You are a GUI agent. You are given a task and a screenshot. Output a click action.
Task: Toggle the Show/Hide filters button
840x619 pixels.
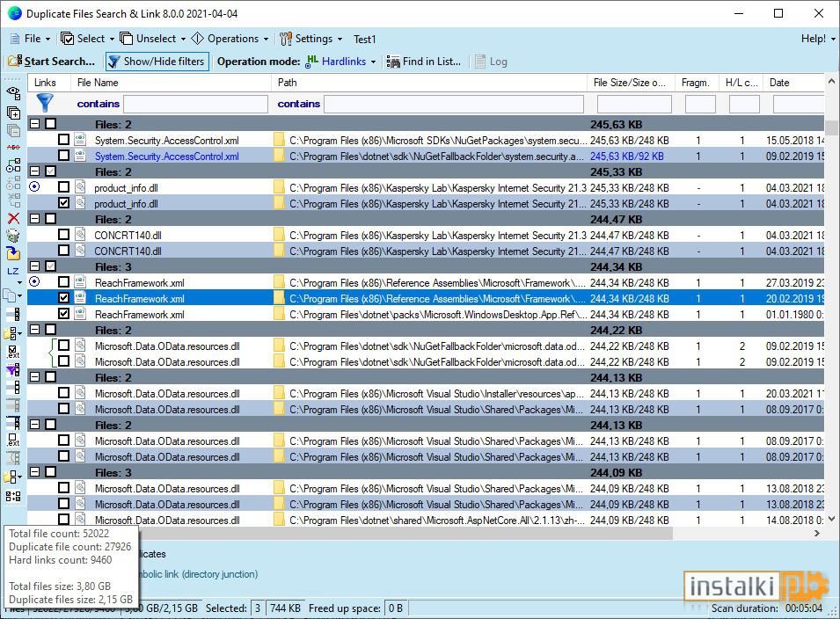157,62
